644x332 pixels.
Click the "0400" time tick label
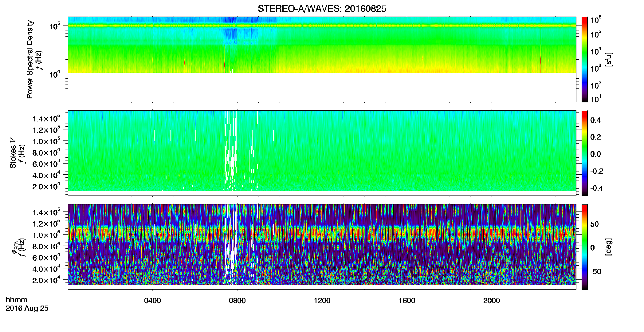(152, 301)
